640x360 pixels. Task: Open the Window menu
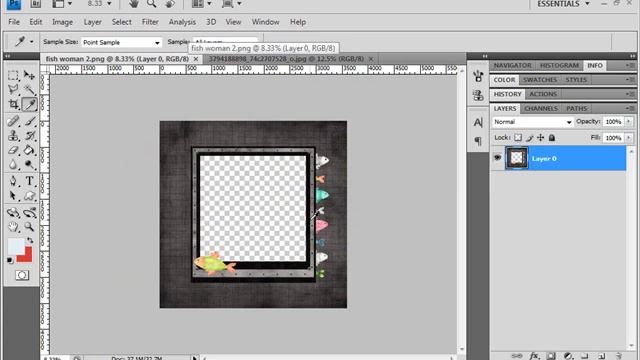265,22
